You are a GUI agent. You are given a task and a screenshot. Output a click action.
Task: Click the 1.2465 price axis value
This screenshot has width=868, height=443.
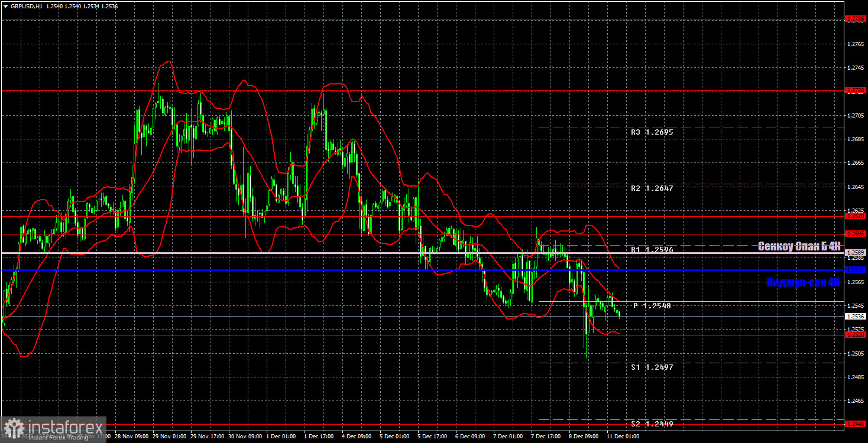click(856, 401)
